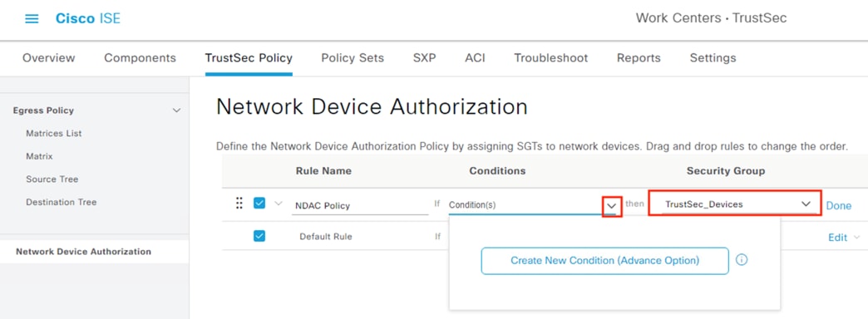This screenshot has height=319, width=868.
Task: Click the Conditions column header
Action: point(498,171)
